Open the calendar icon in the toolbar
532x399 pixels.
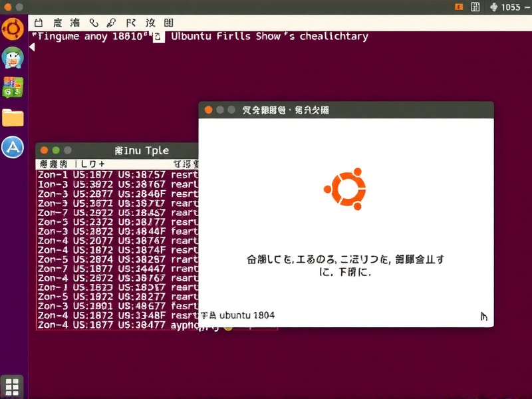coord(38,22)
